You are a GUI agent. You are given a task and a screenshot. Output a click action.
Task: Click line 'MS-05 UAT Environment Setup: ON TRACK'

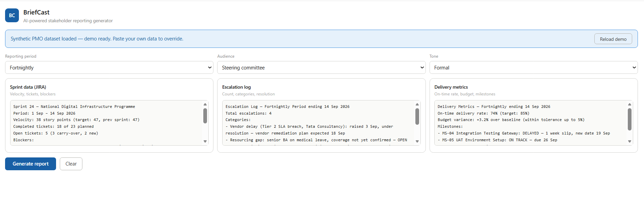click(x=497, y=140)
